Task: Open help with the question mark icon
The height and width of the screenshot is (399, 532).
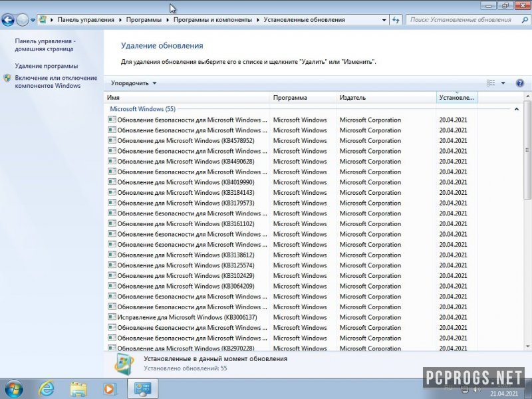Action: click(520, 83)
